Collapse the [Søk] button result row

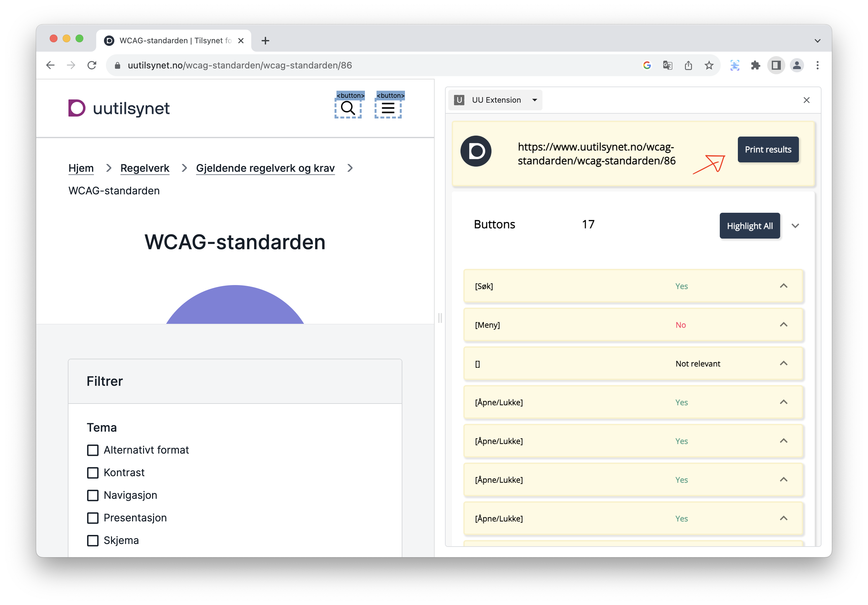pyautogui.click(x=783, y=286)
